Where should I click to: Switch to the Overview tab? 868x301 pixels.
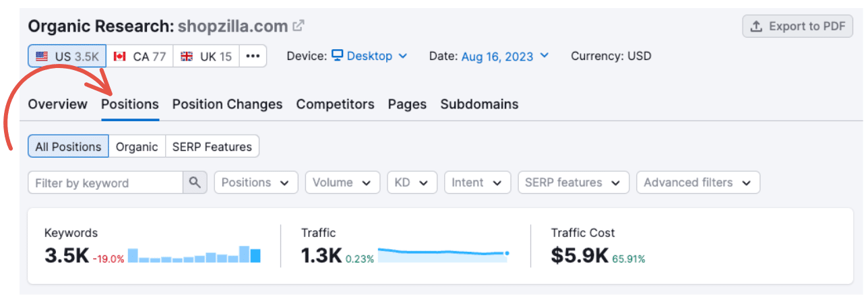click(x=58, y=104)
